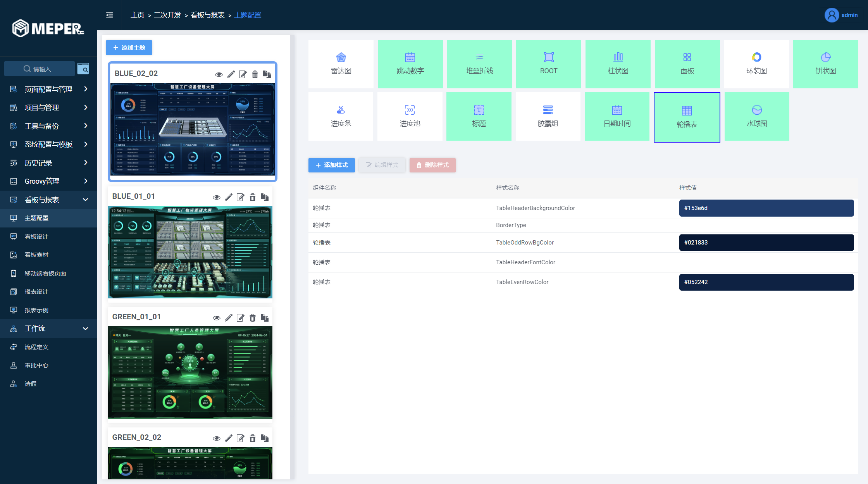Click the 添加主题 button
Screen dimensions: 868x484
click(129, 48)
